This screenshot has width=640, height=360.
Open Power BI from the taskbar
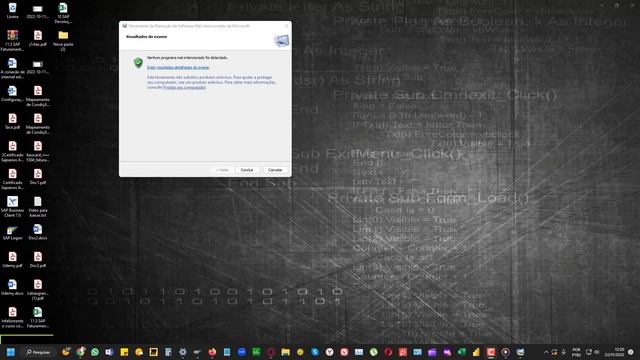coord(476,352)
